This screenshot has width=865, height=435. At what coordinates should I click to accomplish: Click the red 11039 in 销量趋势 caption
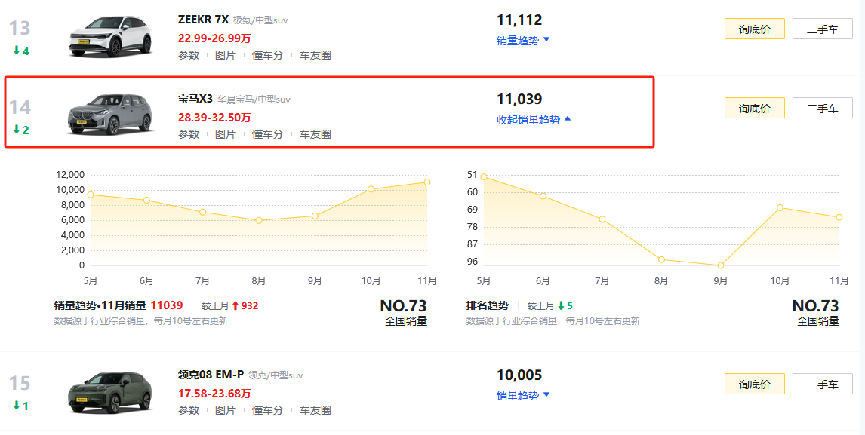[x=167, y=305]
